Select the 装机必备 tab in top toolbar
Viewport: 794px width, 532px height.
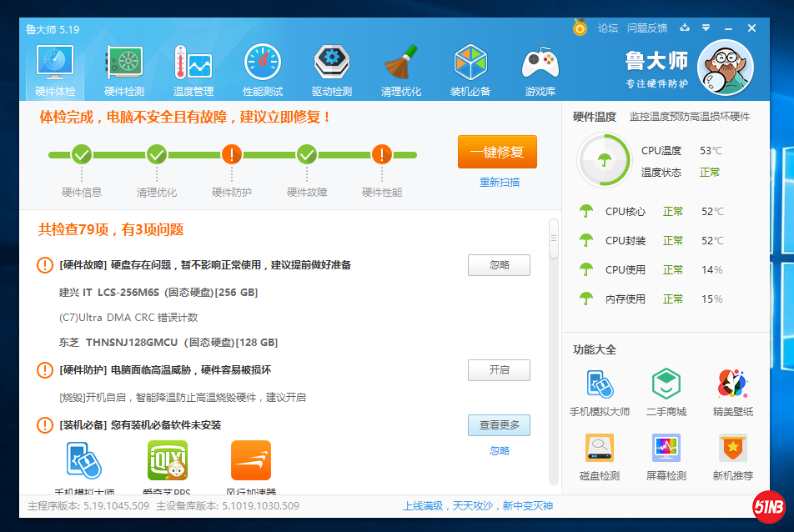click(x=470, y=70)
